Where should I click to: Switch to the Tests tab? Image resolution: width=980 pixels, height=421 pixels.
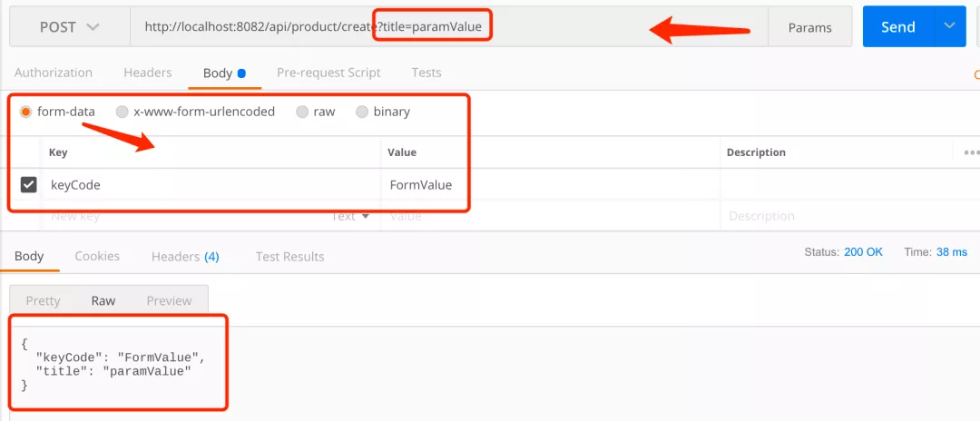click(x=426, y=73)
